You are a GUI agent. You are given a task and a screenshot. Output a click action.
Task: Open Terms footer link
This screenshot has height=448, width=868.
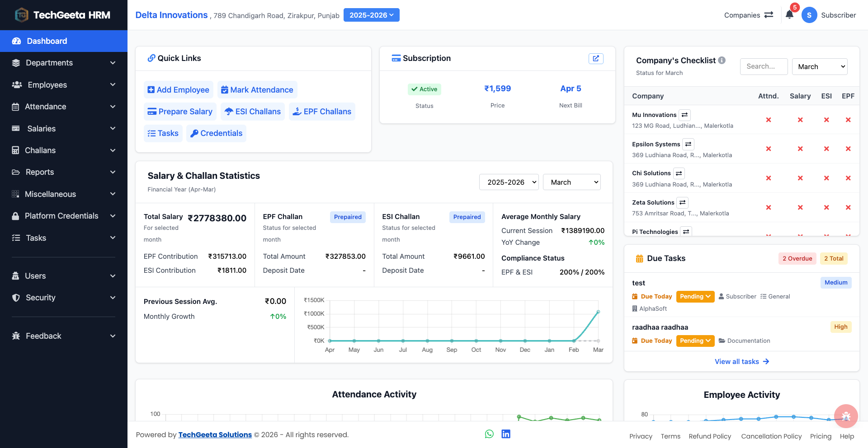pyautogui.click(x=670, y=436)
